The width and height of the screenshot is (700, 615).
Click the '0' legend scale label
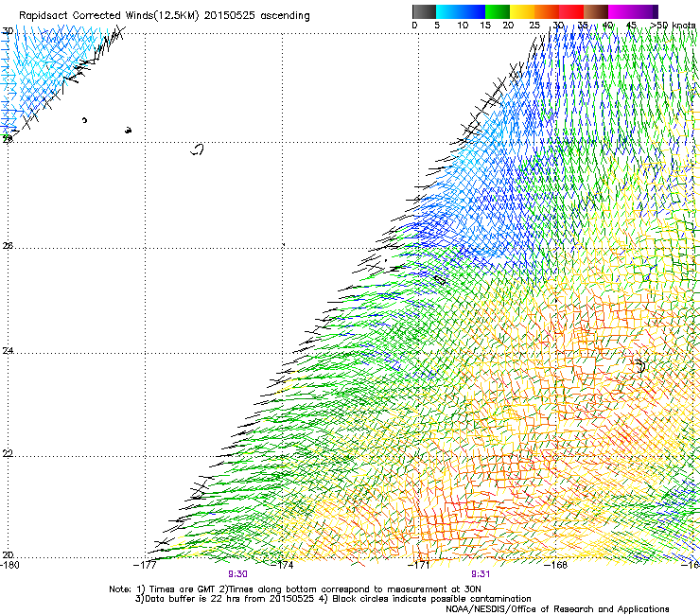click(x=414, y=25)
